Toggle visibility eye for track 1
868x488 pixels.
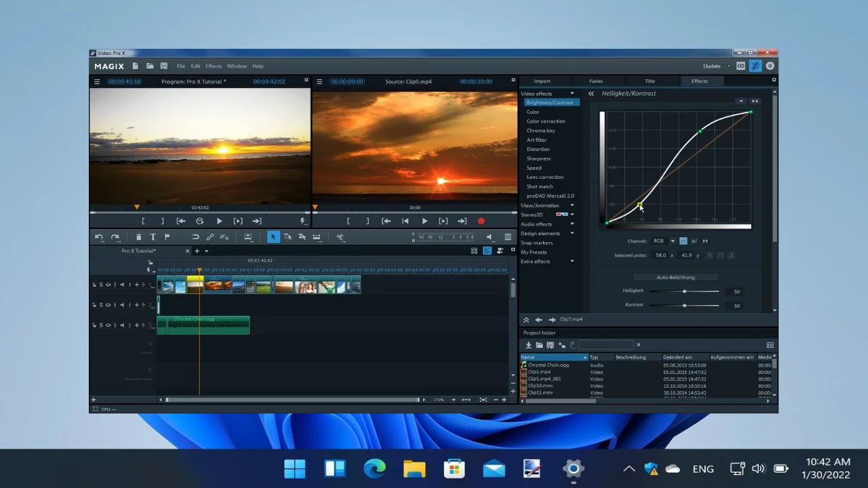click(x=108, y=285)
